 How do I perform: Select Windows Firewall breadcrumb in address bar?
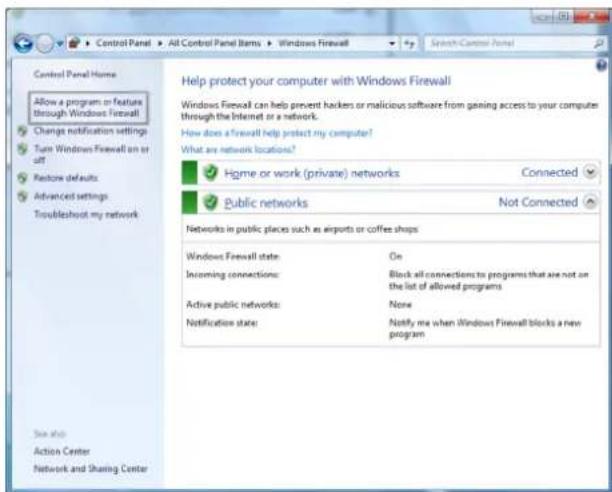[x=313, y=43]
